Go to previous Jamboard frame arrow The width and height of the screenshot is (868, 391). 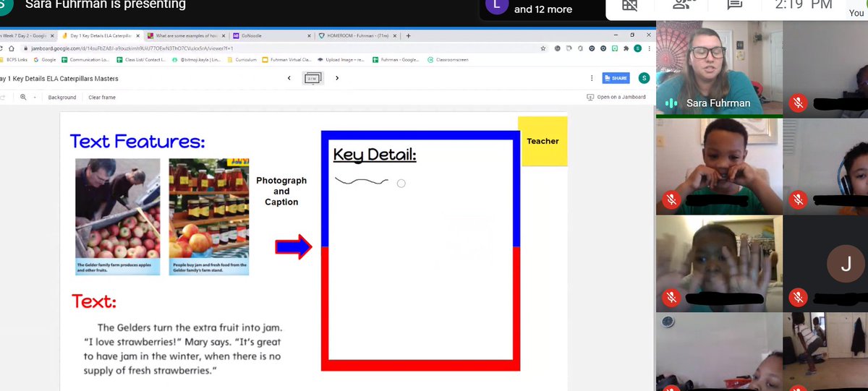[289, 78]
